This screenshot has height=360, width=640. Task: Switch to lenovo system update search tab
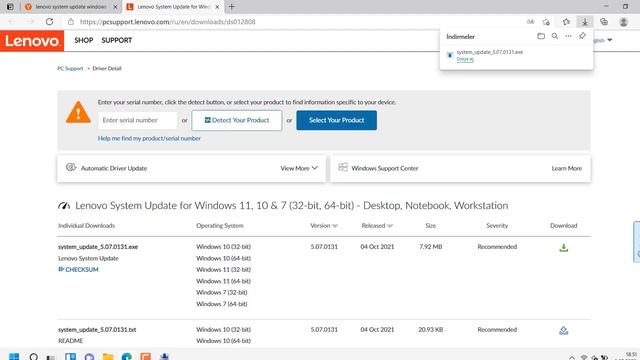71,7
